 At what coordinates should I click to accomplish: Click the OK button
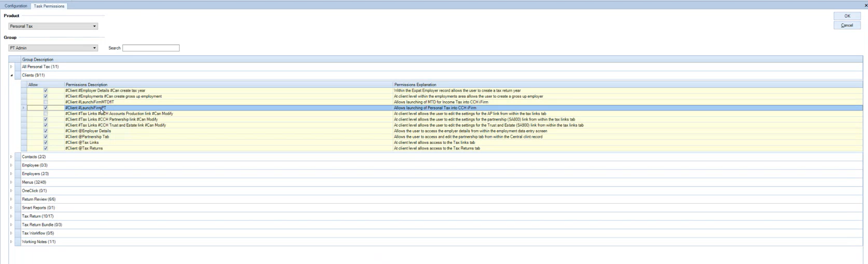(x=847, y=16)
